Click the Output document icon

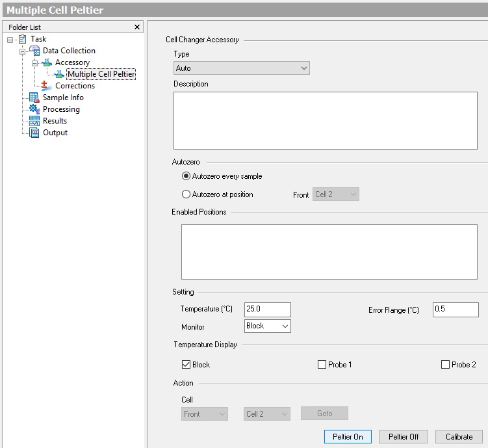tap(34, 133)
